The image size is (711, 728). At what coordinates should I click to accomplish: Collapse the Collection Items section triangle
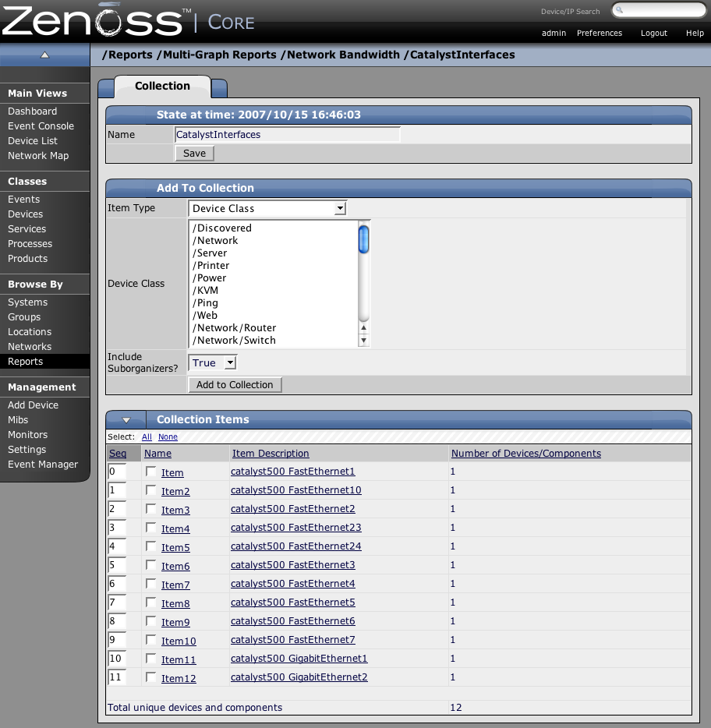coord(126,419)
